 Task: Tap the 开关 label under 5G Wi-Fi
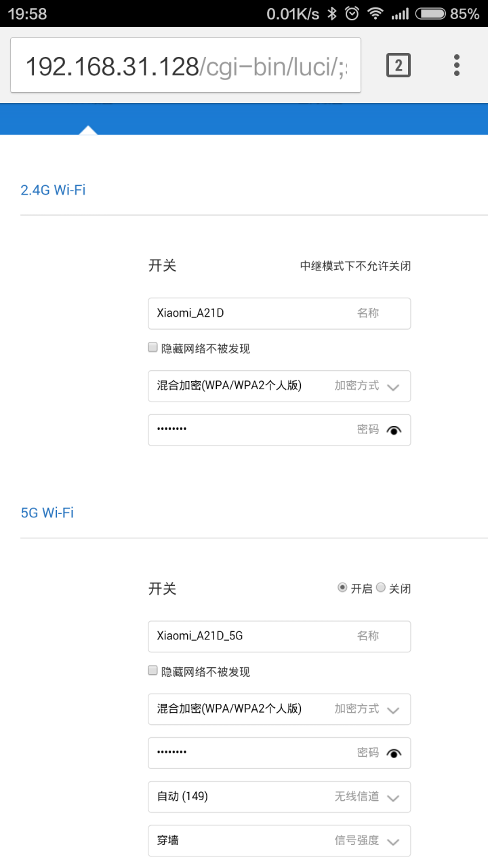click(x=162, y=588)
